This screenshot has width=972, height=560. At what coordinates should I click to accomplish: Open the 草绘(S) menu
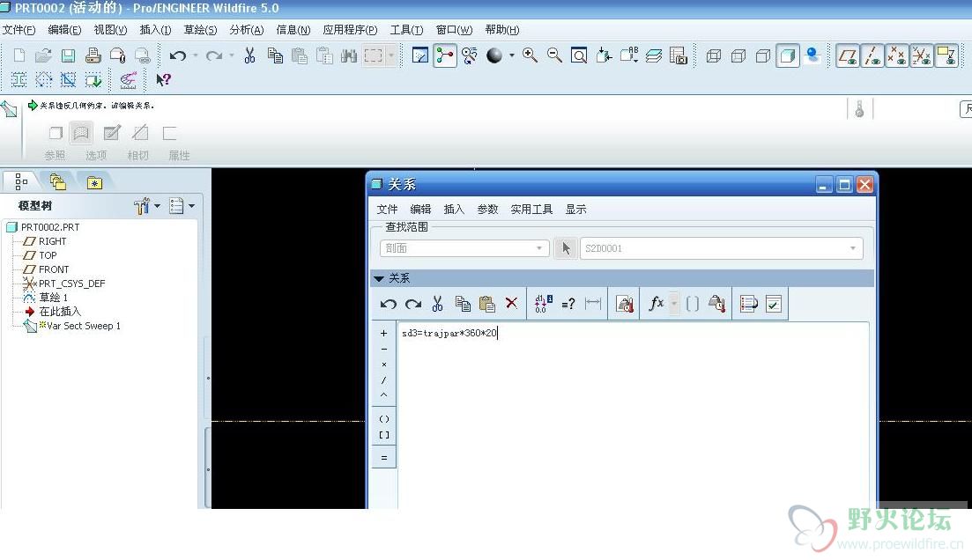200,30
